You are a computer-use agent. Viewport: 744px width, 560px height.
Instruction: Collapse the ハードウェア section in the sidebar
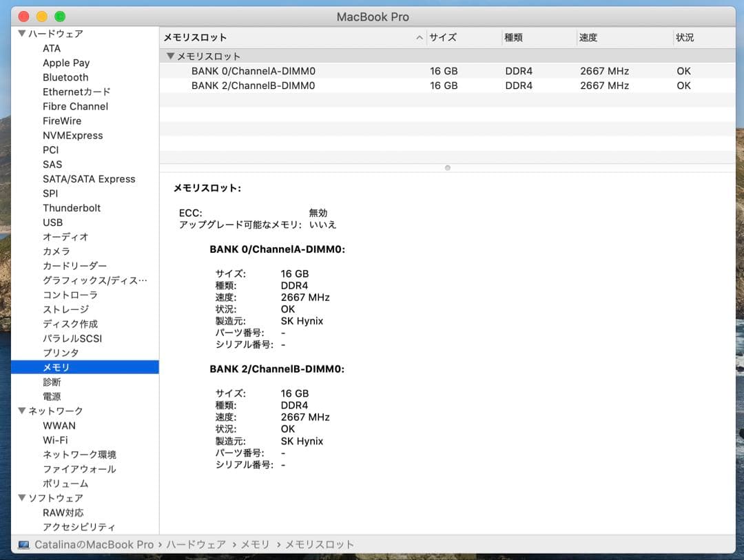point(21,33)
